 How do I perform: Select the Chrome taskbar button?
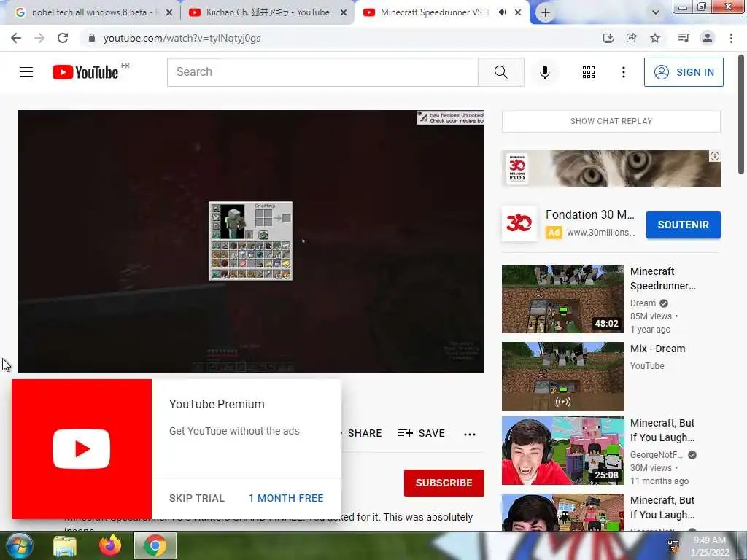pyautogui.click(x=155, y=545)
